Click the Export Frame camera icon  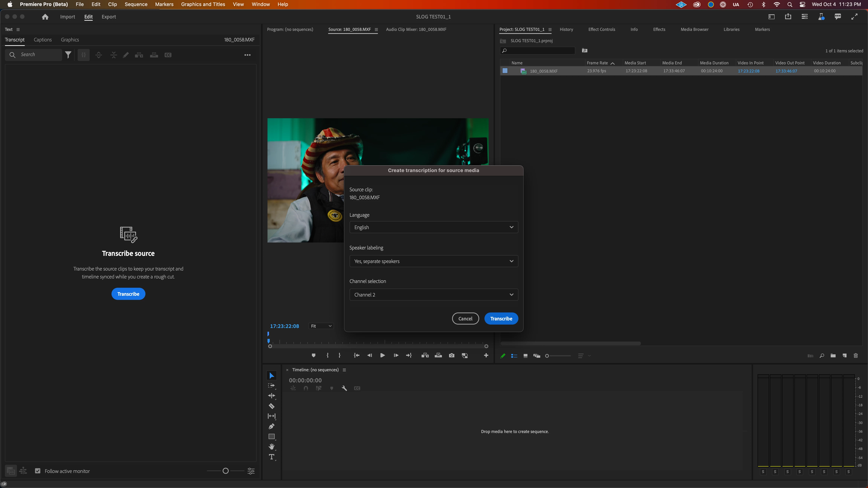tap(452, 355)
